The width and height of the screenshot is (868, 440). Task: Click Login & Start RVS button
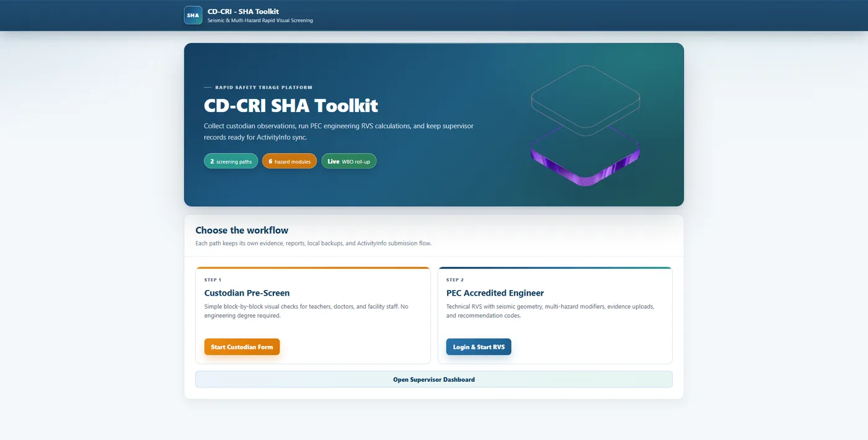coord(479,347)
